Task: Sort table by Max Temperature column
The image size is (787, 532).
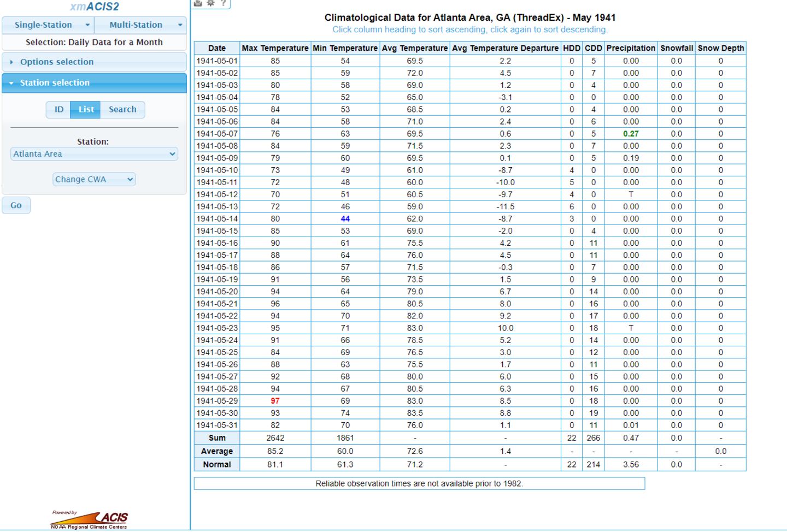Action: 275,48
